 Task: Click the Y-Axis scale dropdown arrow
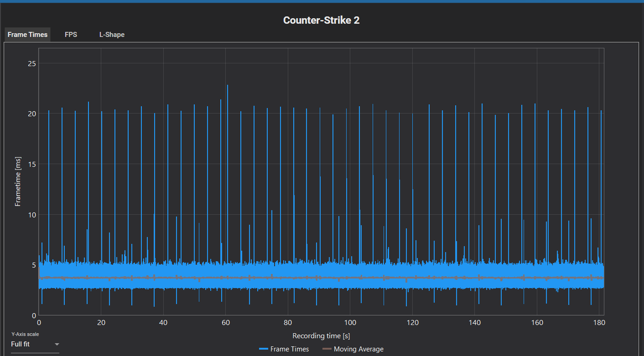click(x=57, y=344)
